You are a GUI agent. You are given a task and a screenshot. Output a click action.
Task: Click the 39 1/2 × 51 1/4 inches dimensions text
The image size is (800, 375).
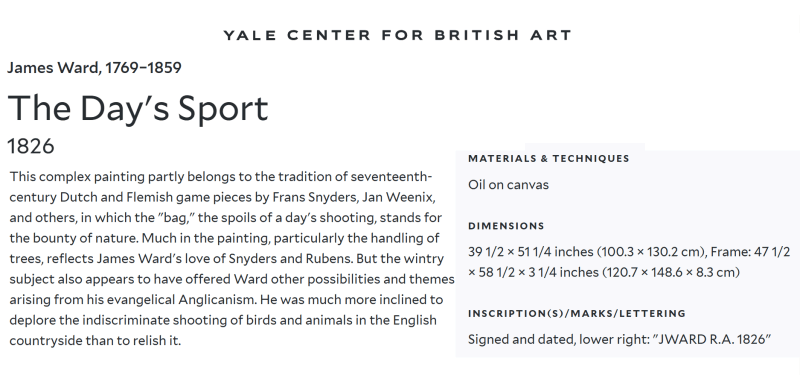[629, 252]
